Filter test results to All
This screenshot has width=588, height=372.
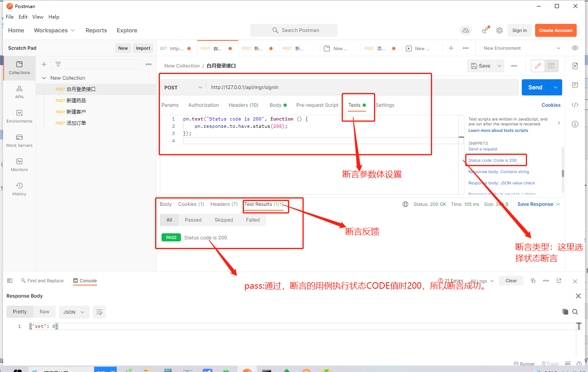click(x=169, y=220)
